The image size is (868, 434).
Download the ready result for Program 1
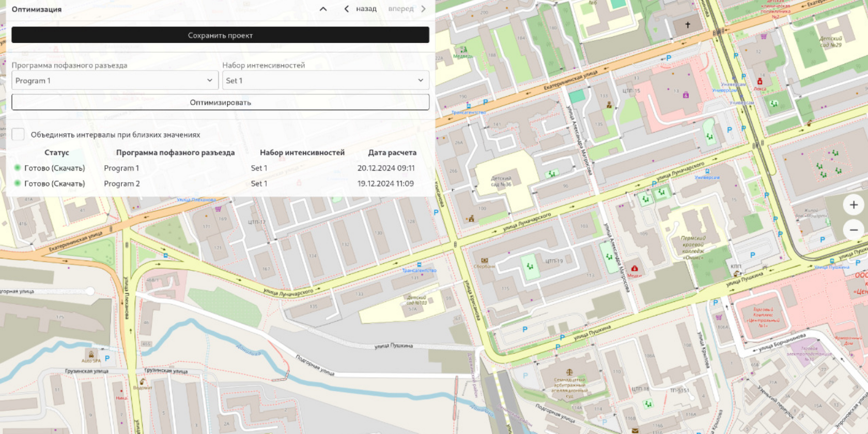[x=54, y=168]
